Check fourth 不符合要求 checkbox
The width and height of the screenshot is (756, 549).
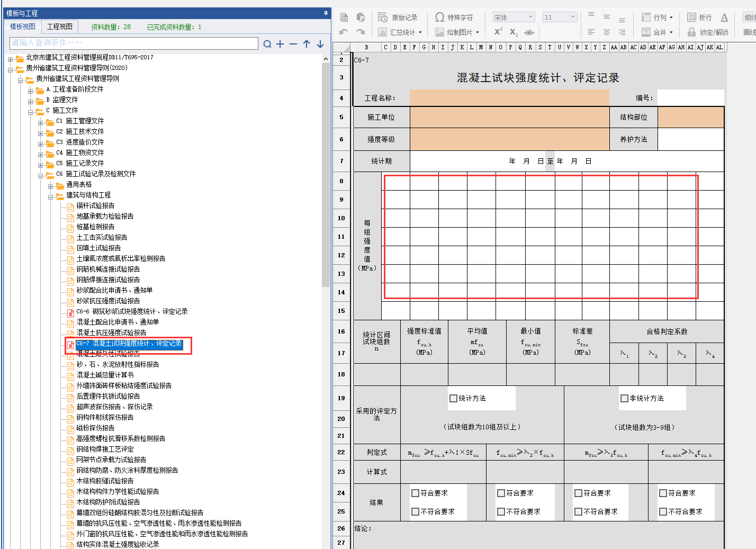point(663,511)
